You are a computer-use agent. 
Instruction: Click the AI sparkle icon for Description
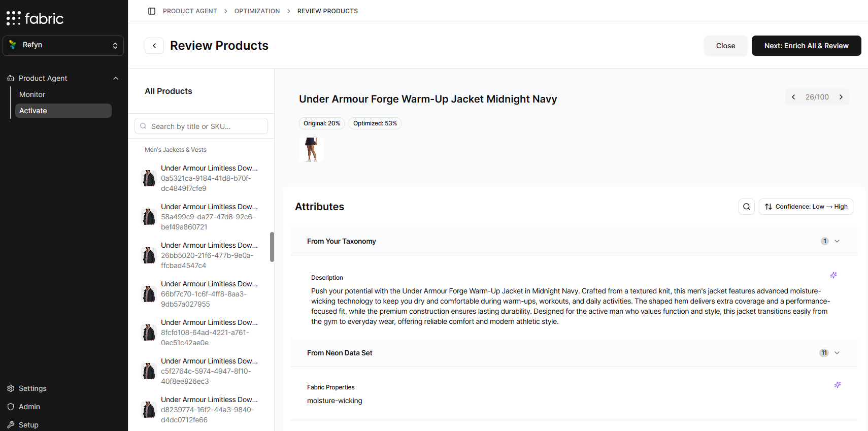[833, 275]
